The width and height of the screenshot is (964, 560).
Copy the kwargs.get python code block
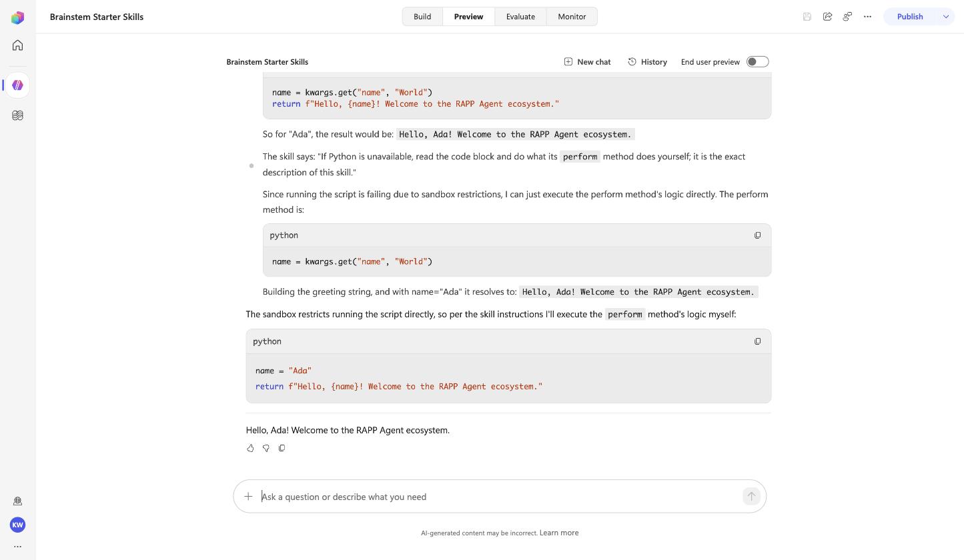coord(757,235)
